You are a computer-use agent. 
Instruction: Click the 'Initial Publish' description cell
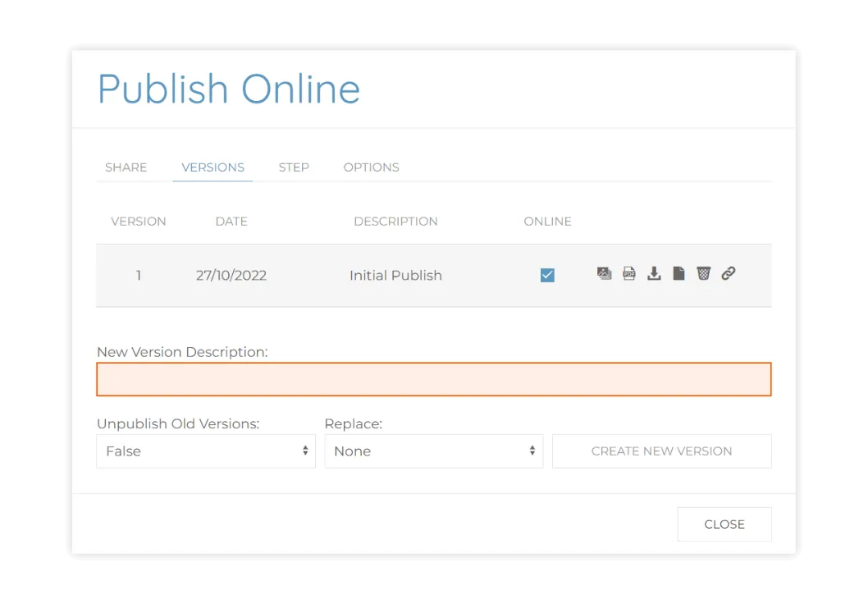point(395,275)
